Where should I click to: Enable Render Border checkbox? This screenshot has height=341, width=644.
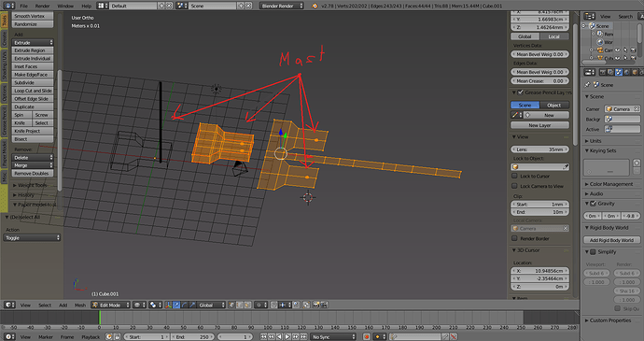(514, 238)
